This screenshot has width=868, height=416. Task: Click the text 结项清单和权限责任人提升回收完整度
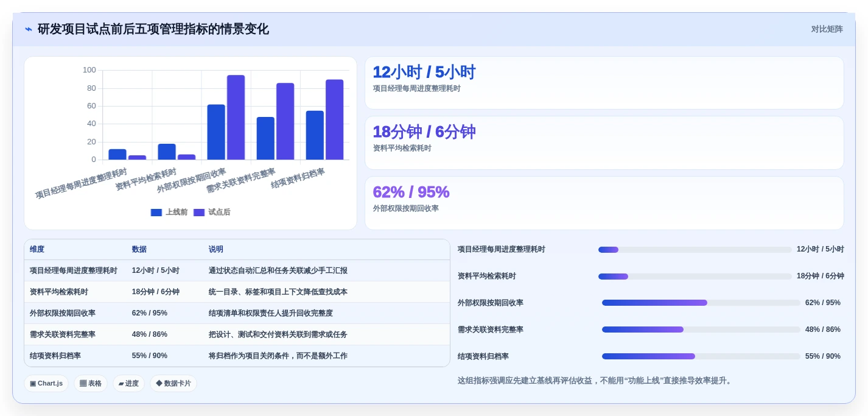pos(271,313)
